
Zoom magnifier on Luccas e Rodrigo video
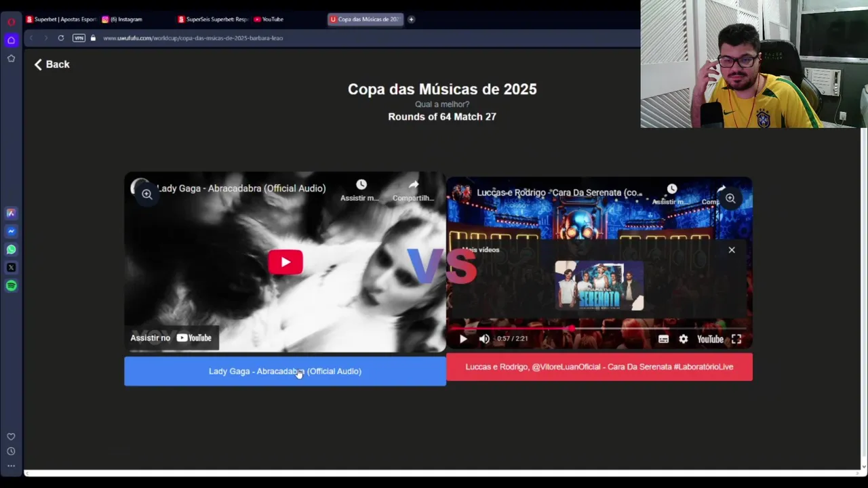click(x=730, y=199)
